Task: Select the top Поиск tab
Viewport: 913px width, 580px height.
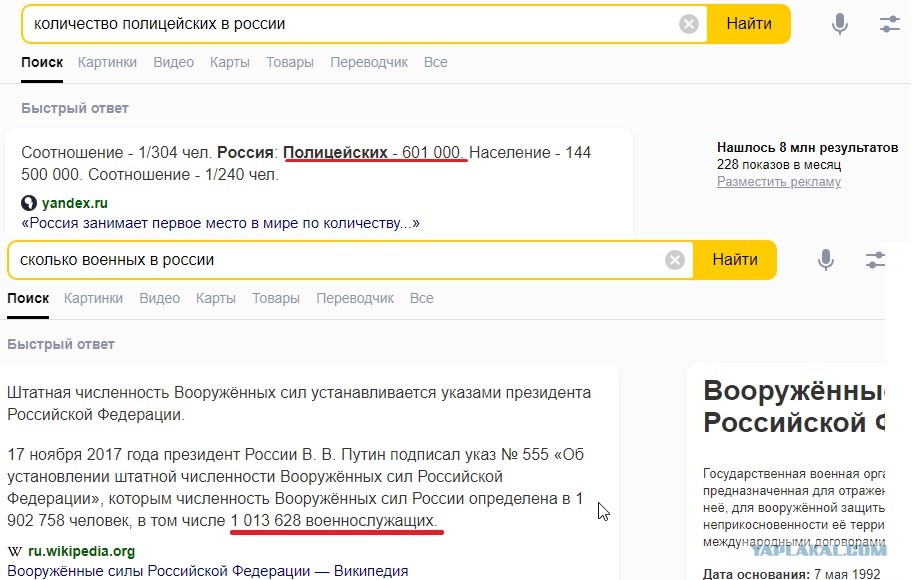Action: pos(42,62)
